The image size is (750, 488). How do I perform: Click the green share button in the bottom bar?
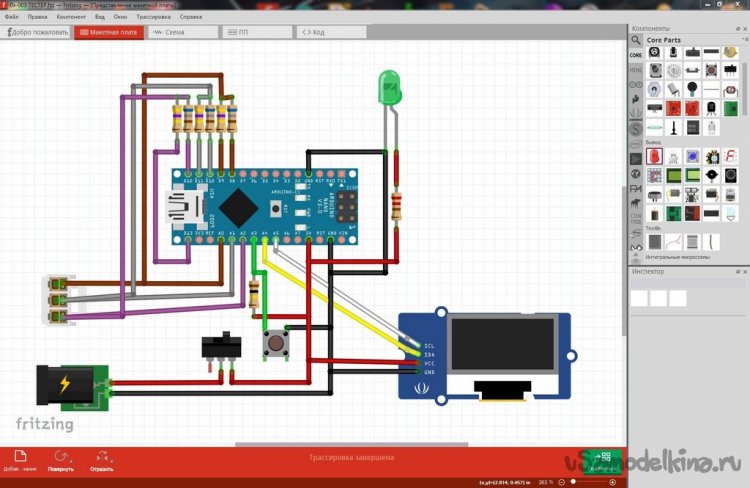[x=599, y=458]
